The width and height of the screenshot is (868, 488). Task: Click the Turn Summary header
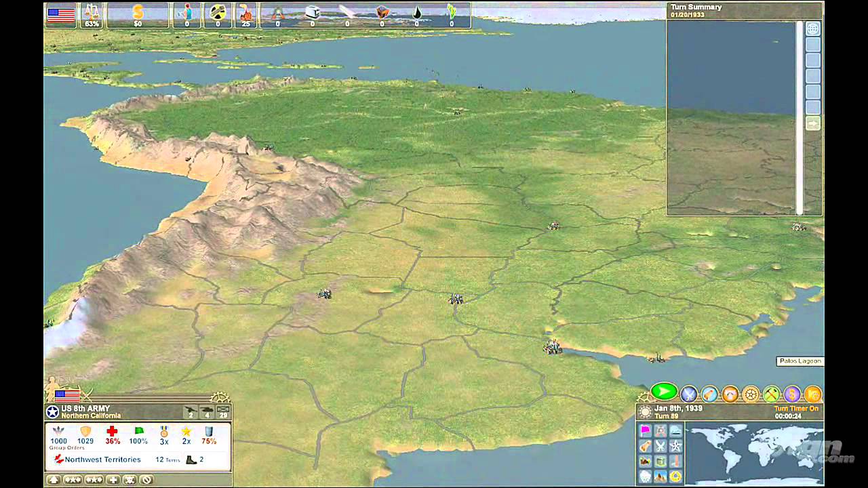pyautogui.click(x=696, y=7)
